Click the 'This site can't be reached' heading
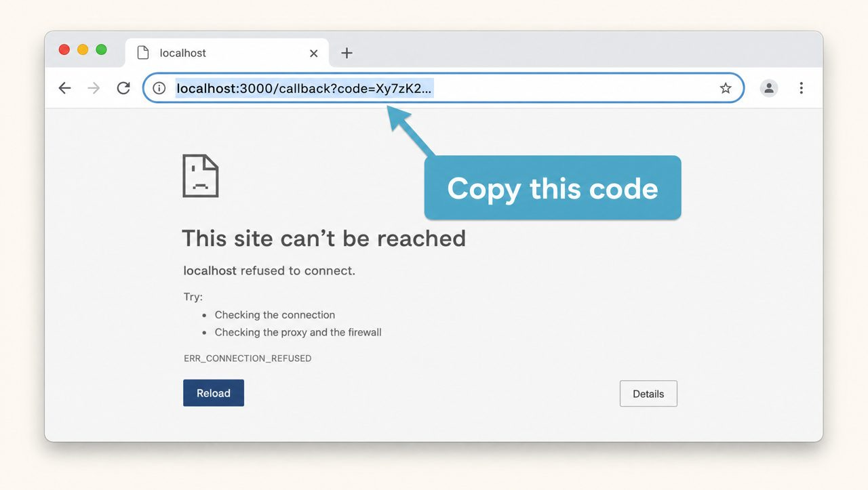The width and height of the screenshot is (868, 490). (323, 239)
